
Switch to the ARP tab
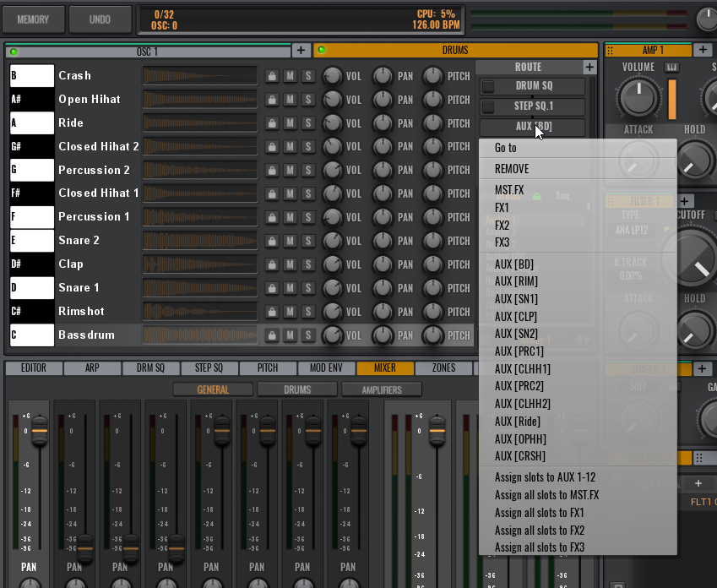pos(92,367)
